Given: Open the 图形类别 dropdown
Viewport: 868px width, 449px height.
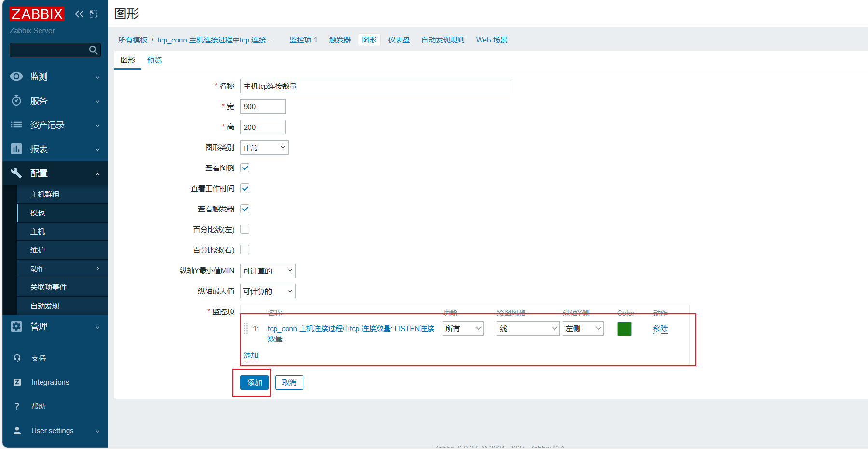Looking at the screenshot, I should pos(264,148).
